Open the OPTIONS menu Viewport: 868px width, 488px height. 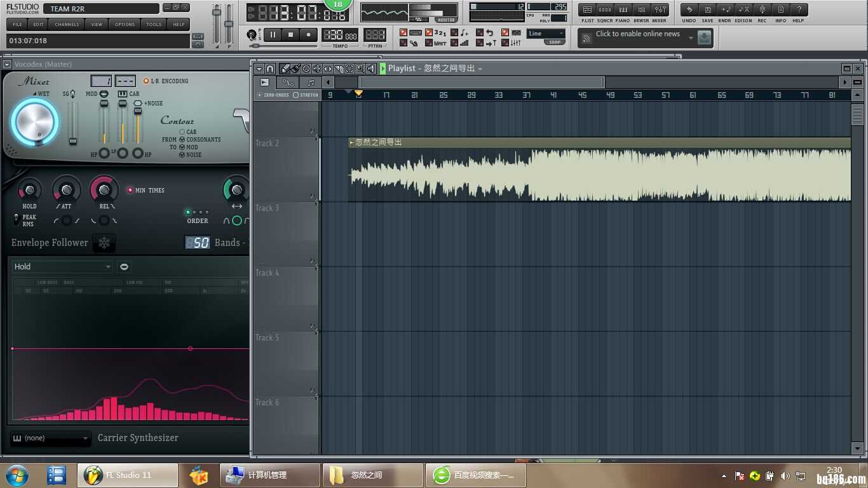125,24
